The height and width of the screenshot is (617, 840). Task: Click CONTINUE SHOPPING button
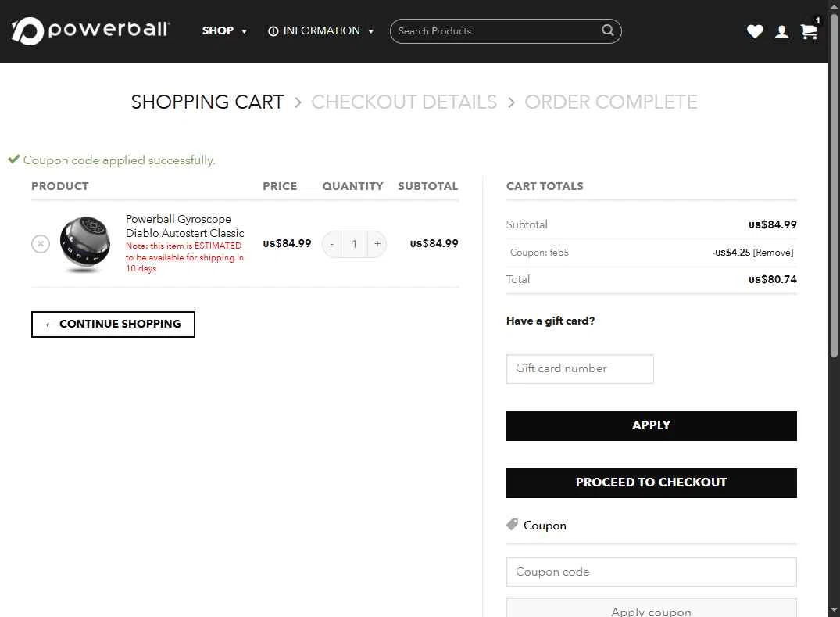point(113,325)
